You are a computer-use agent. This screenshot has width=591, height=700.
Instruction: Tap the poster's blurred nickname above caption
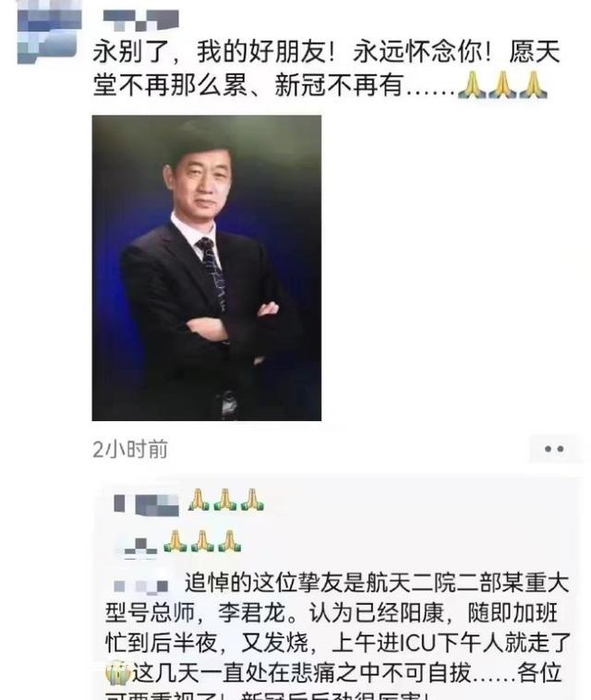pyautogui.click(x=140, y=20)
